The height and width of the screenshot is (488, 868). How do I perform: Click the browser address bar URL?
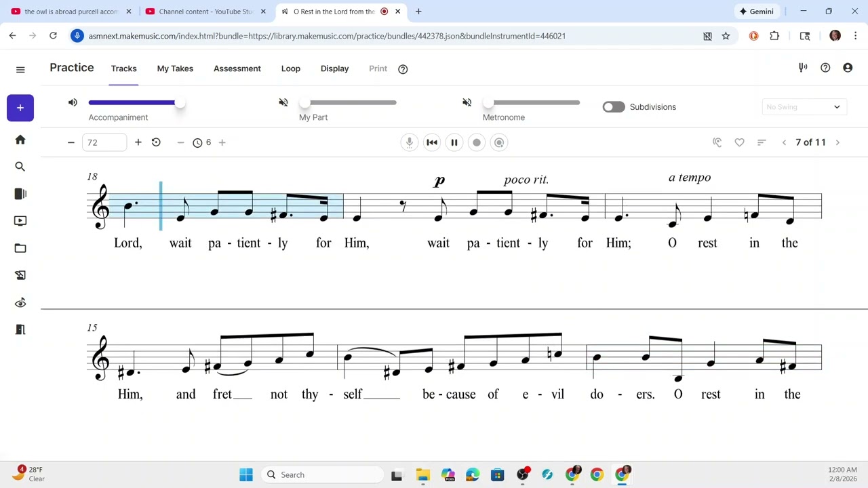click(327, 36)
